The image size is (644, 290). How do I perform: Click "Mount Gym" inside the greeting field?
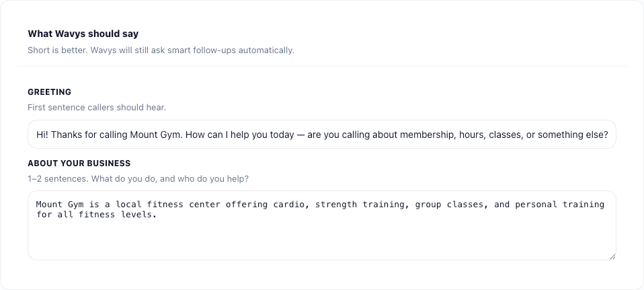click(155, 135)
